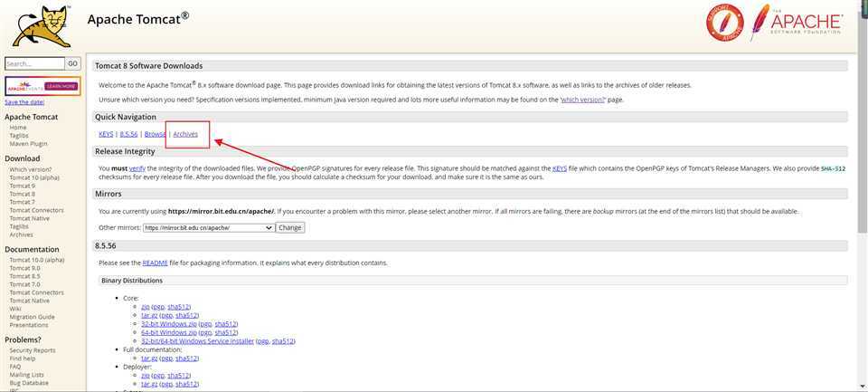Screen dimensions: 868x392
Task: Download the Deployer tar.gz
Action: [149, 384]
